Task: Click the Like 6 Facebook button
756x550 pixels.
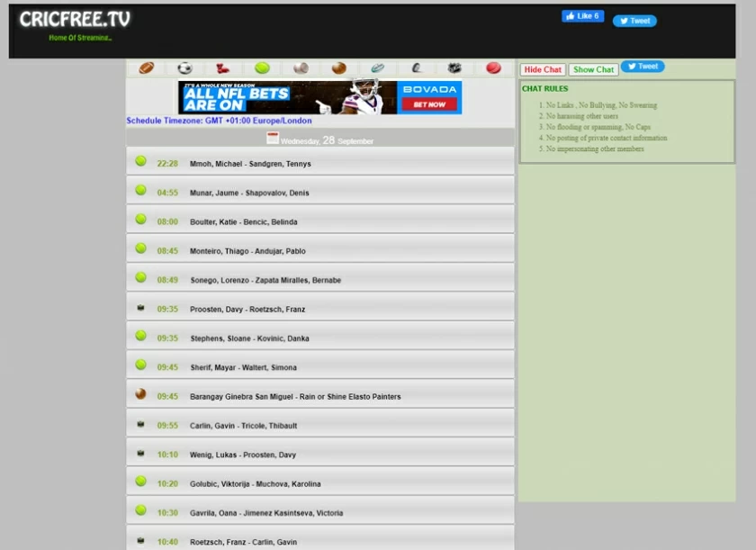Action: [x=582, y=15]
